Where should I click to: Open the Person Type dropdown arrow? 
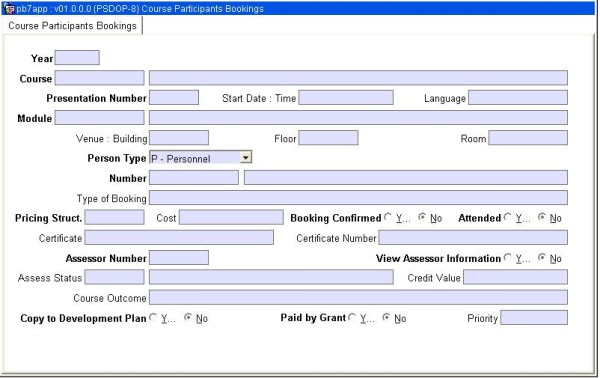coord(246,157)
